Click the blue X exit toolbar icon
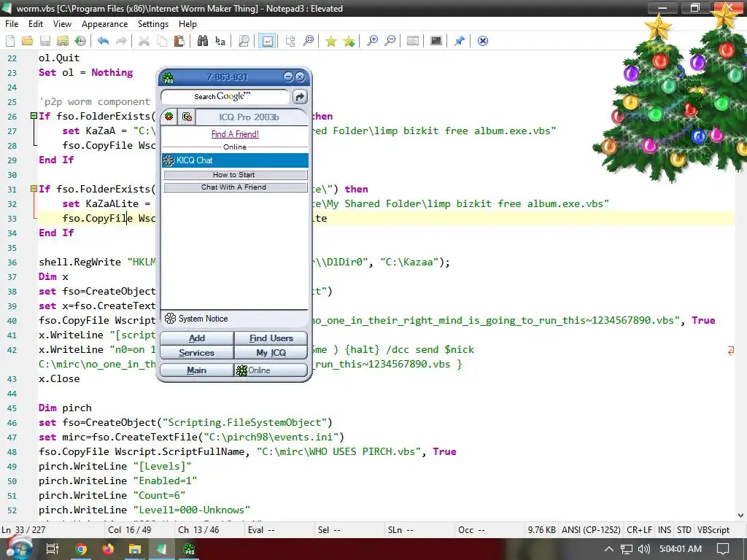The width and height of the screenshot is (747, 560). pyautogui.click(x=483, y=41)
